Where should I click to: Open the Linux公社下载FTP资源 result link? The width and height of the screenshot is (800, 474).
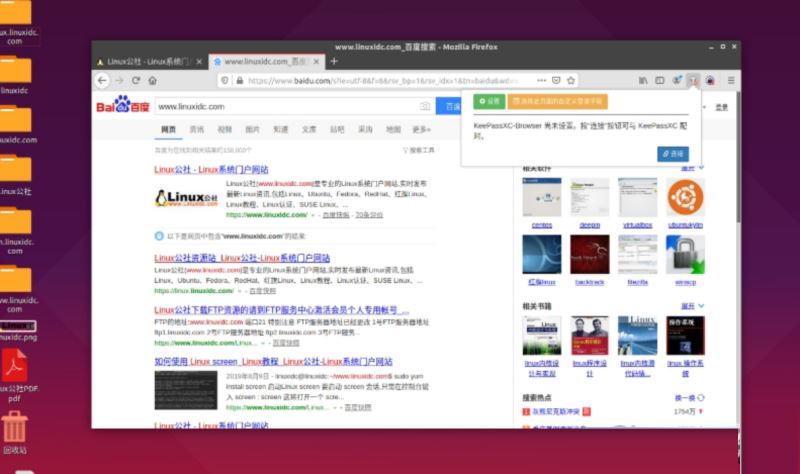[282, 310]
